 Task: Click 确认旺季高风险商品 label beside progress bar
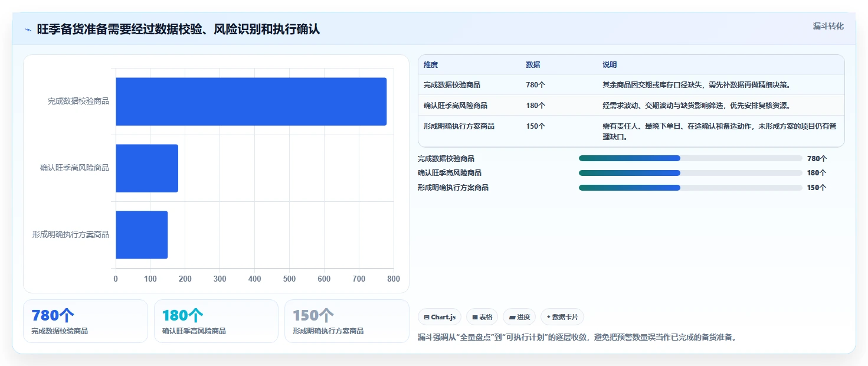click(450, 173)
